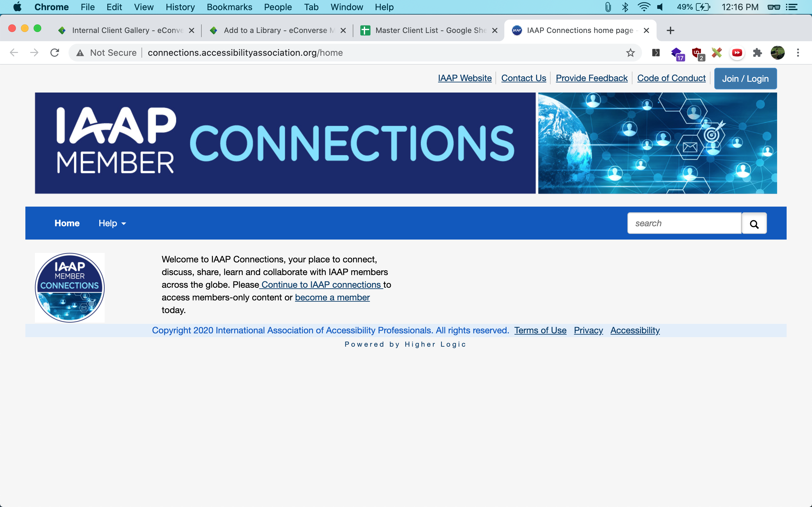Open a new tab with the plus button

pos(671,30)
